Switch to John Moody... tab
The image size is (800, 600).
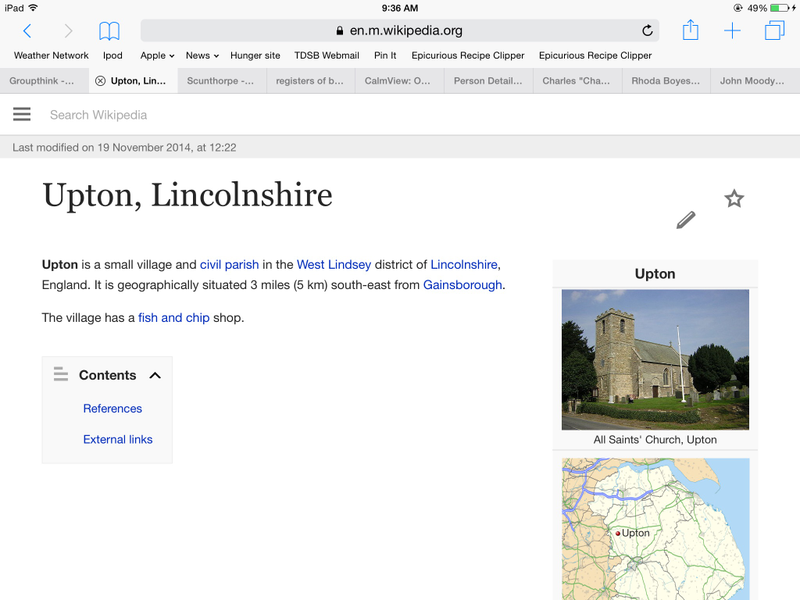coord(755,81)
